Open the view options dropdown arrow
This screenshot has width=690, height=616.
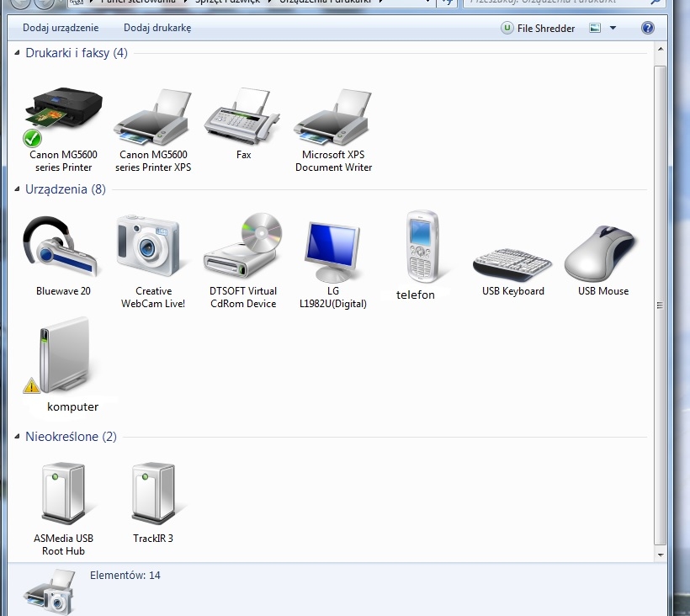(613, 28)
